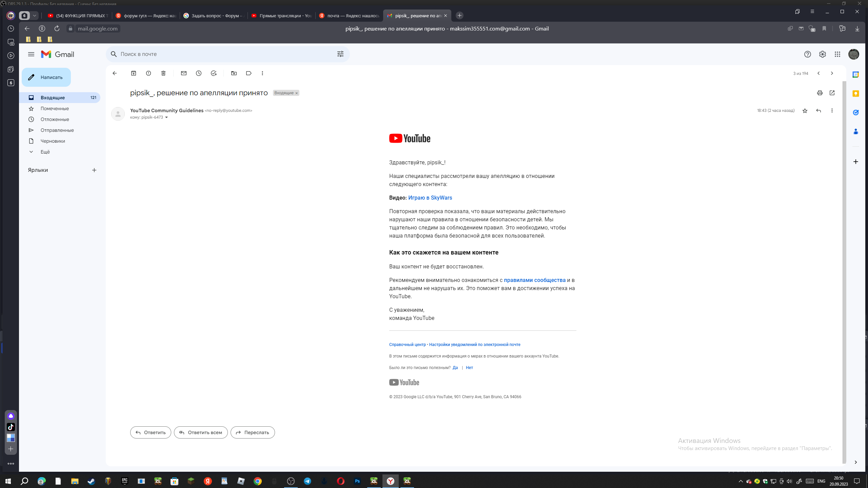The image size is (868, 488).
Task: Open search options filter in search bar
Action: [x=340, y=54]
